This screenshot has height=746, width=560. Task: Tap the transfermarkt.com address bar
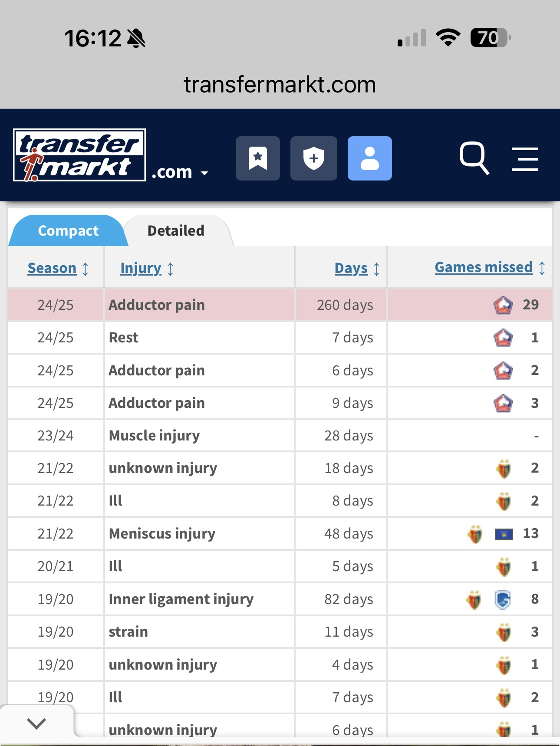[280, 84]
